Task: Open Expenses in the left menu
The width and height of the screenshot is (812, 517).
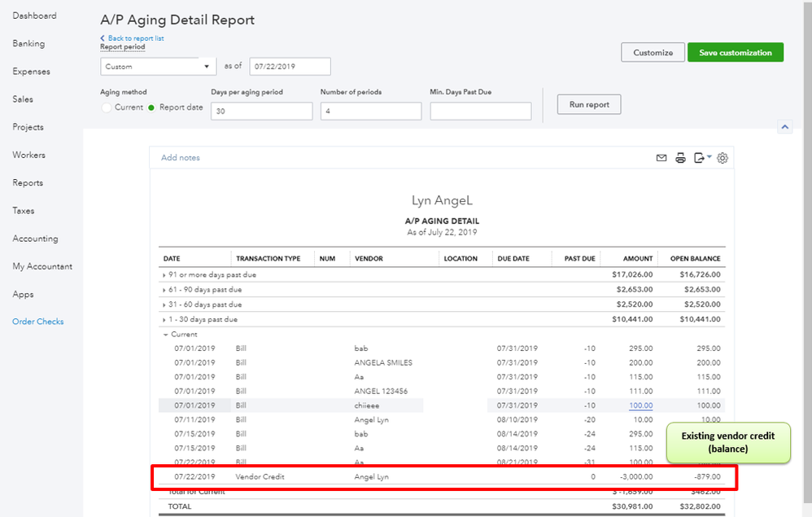Action: (31, 72)
